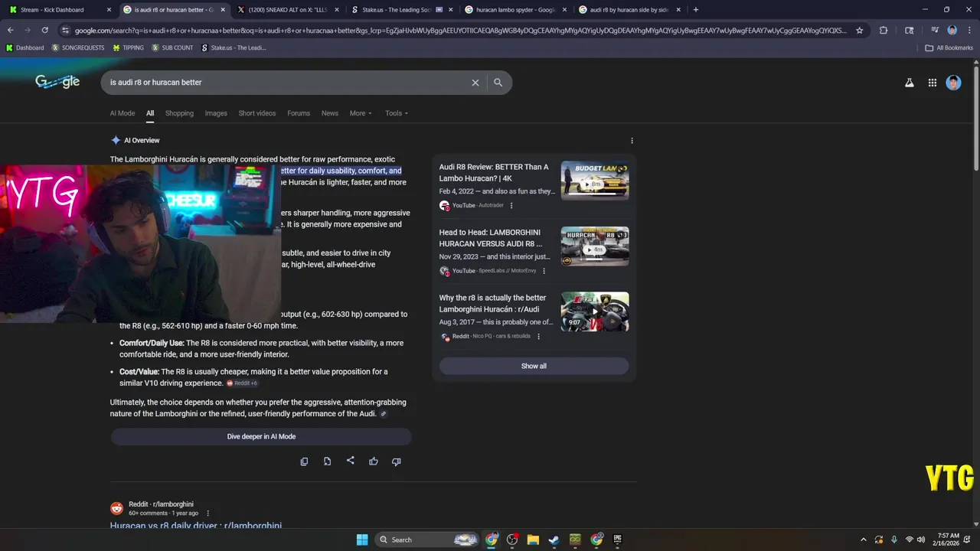Click Dive deeper in AI Mode
Screen dimensions: 980x551
[261, 436]
